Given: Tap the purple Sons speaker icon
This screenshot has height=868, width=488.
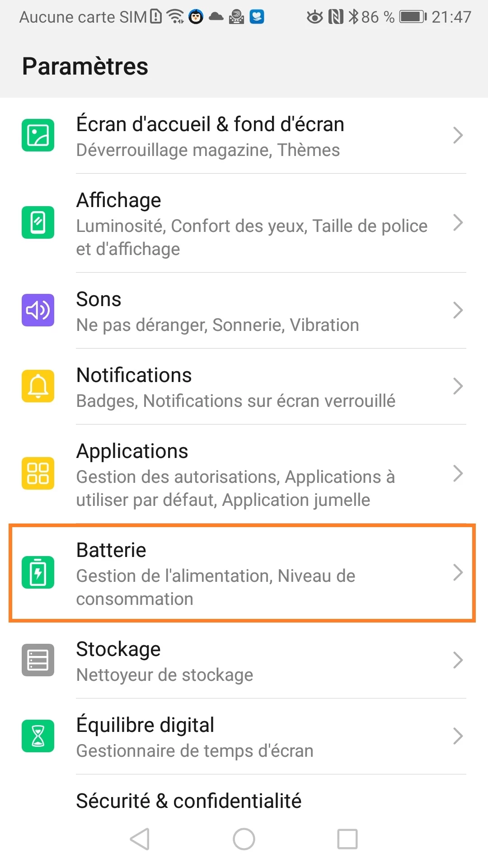Looking at the screenshot, I should pos(38,310).
